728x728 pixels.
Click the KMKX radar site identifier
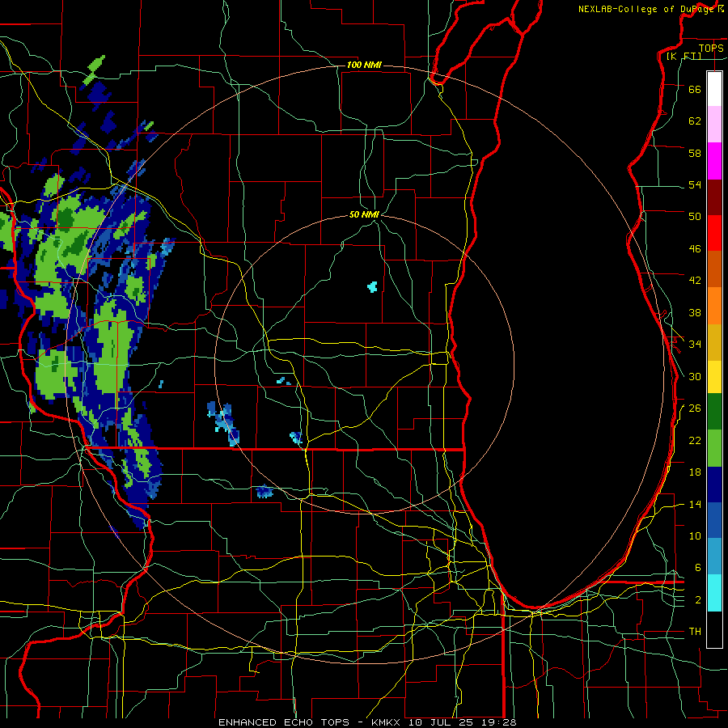coord(387,722)
